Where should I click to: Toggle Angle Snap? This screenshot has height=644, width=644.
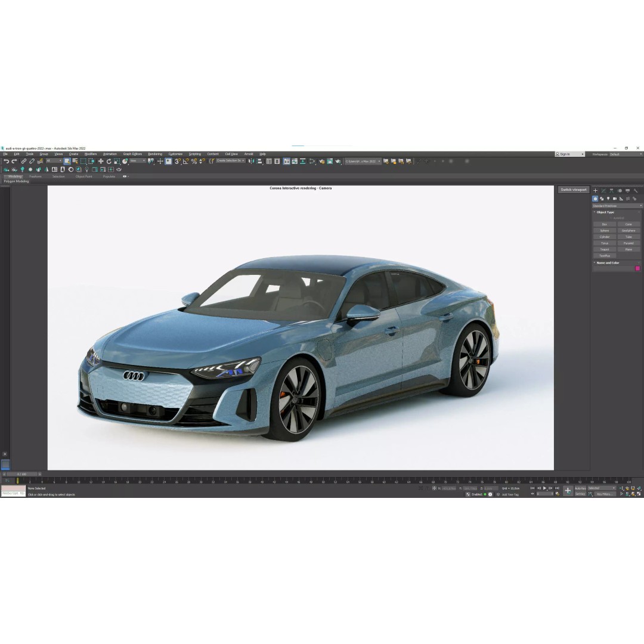[x=185, y=162]
